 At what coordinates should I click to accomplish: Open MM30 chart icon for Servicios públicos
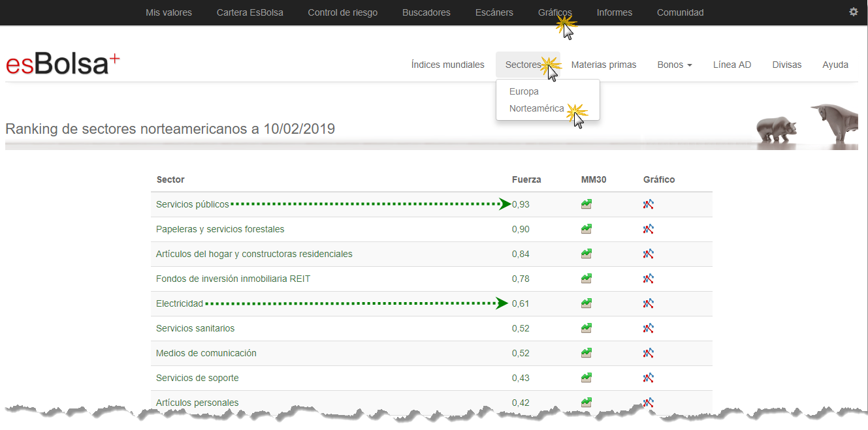(x=586, y=204)
